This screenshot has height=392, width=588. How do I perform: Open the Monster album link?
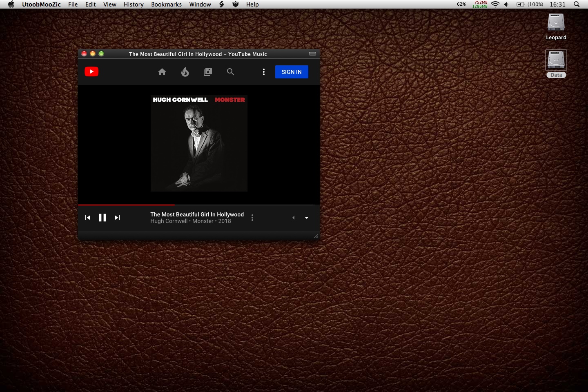tap(203, 221)
